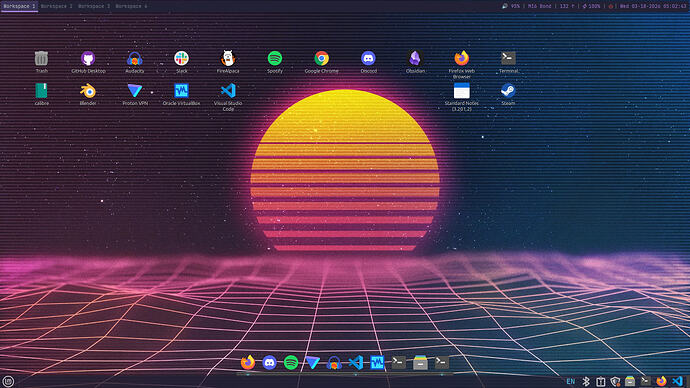
Task: Click Audacity in the center dock
Action: (x=334, y=362)
